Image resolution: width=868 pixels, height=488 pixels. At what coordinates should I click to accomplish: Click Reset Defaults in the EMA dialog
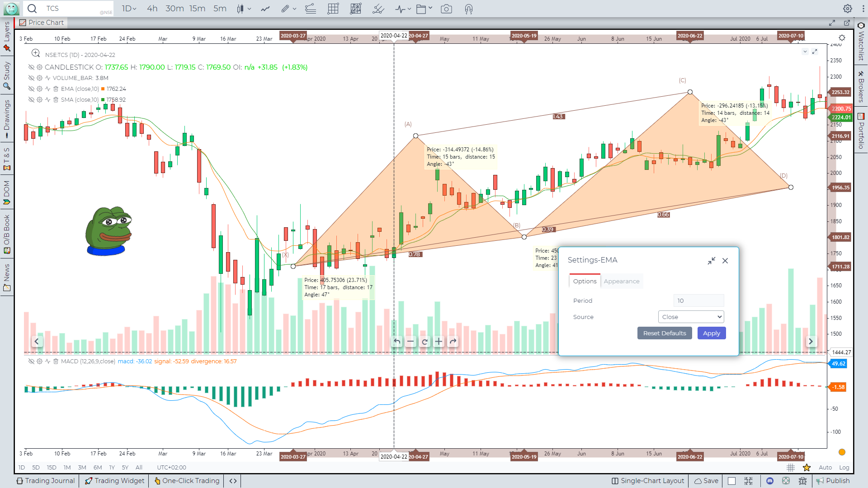(664, 333)
